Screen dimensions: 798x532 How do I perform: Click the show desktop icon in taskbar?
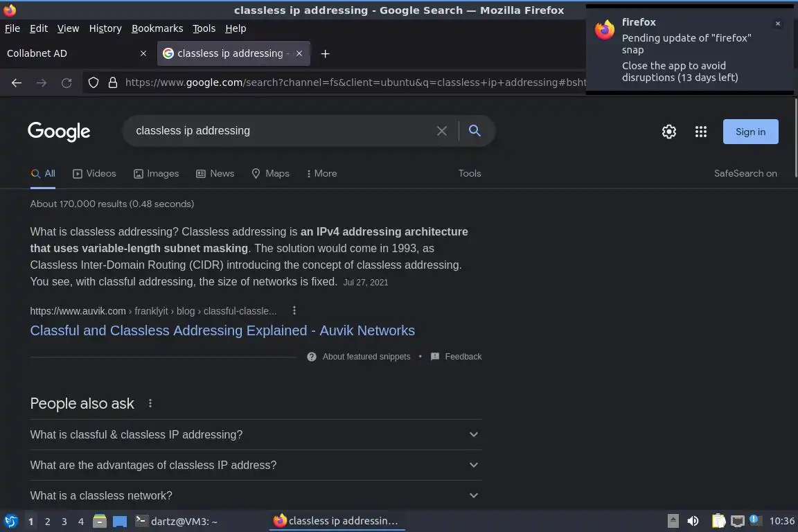point(120,522)
